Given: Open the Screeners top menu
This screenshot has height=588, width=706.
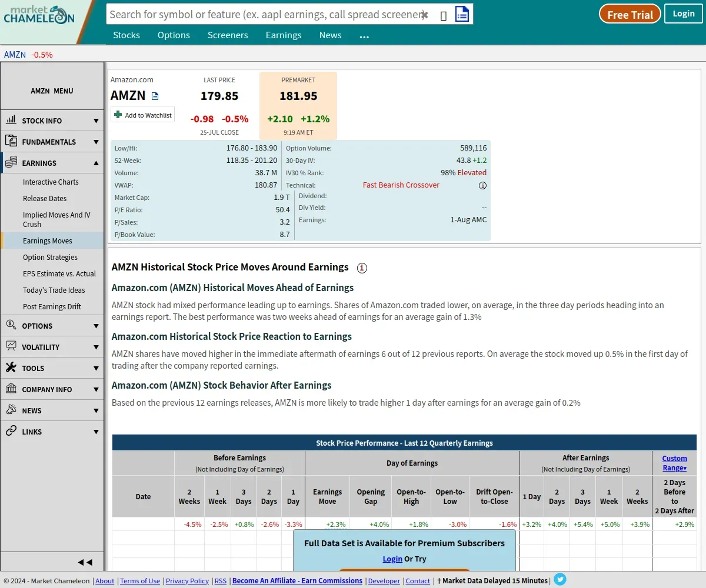Looking at the screenshot, I should coord(228,35).
